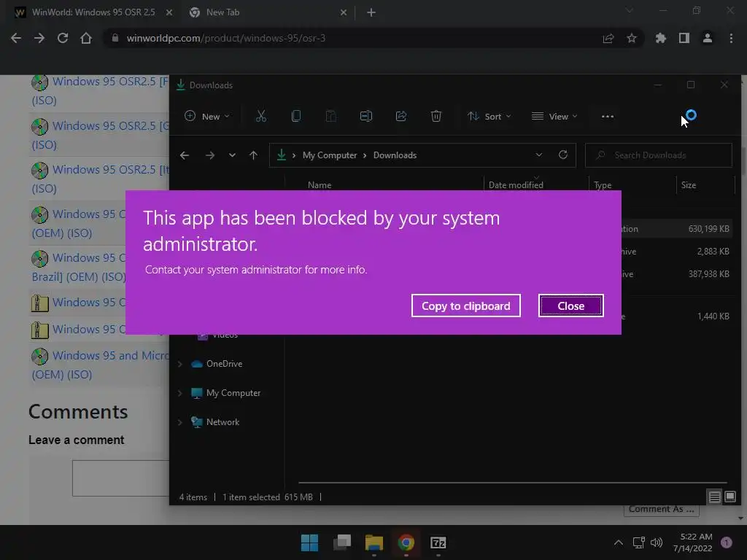Open the View dropdown menu
Image resolution: width=747 pixels, height=560 pixels.
click(x=554, y=116)
